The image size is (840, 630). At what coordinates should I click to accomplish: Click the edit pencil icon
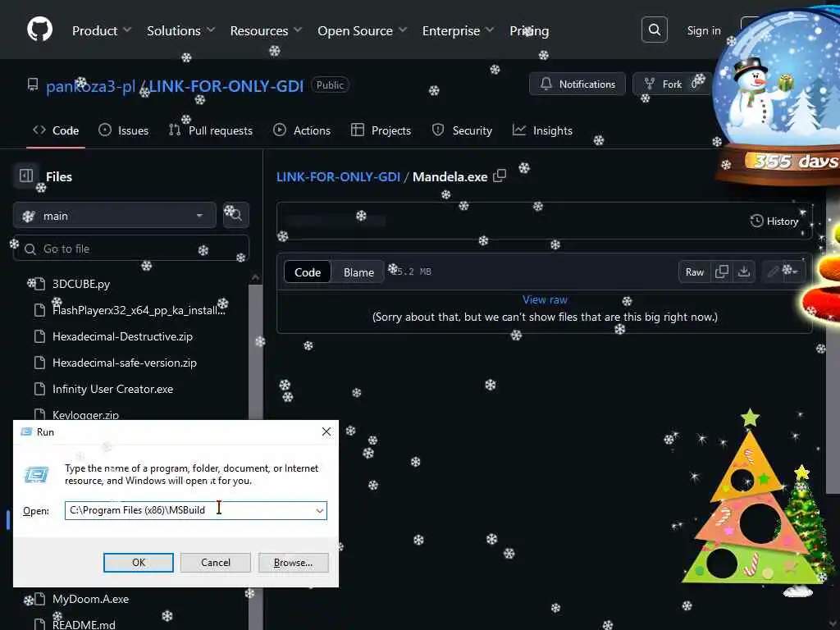click(773, 272)
